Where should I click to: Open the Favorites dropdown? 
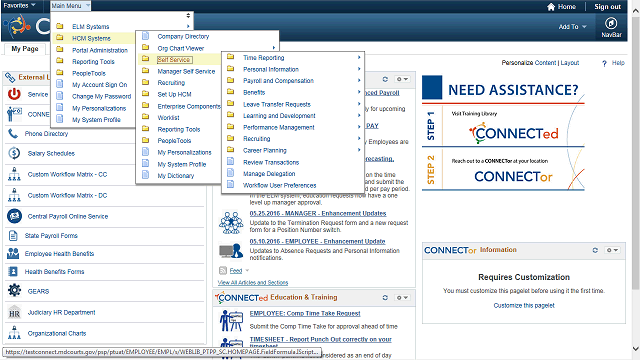(19, 5)
